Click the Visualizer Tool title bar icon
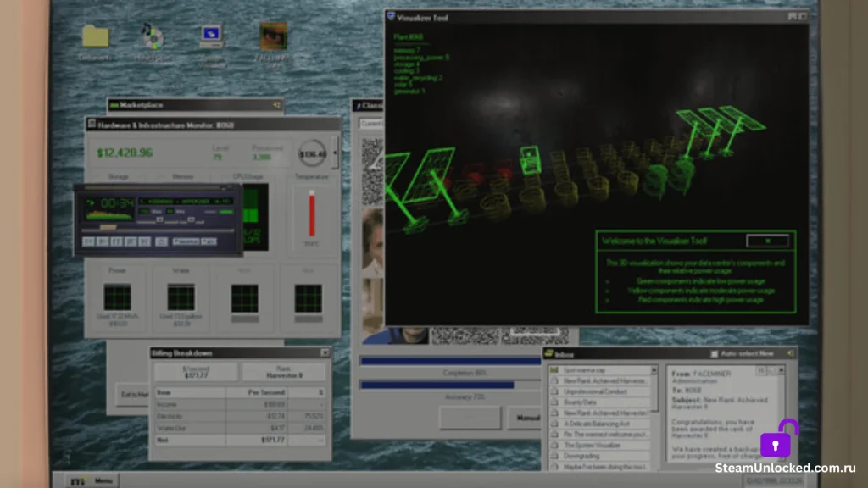Viewport: 868px width, 488px height. [x=390, y=17]
